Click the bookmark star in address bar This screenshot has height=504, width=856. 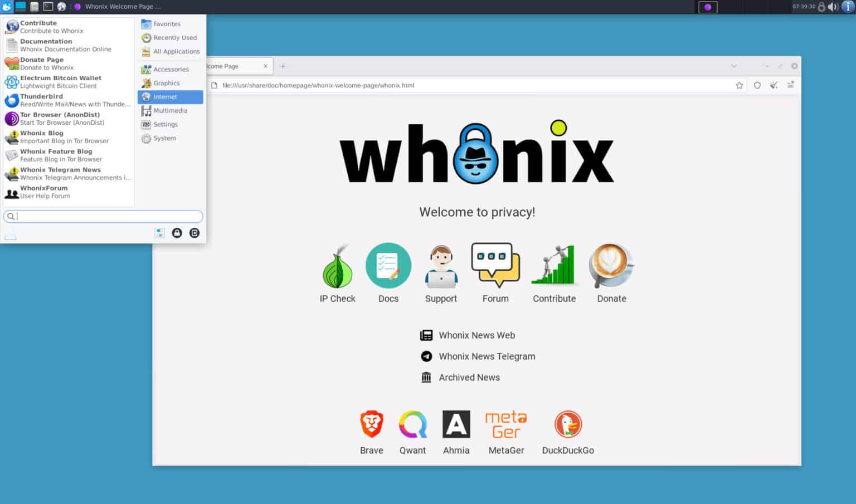(x=739, y=85)
